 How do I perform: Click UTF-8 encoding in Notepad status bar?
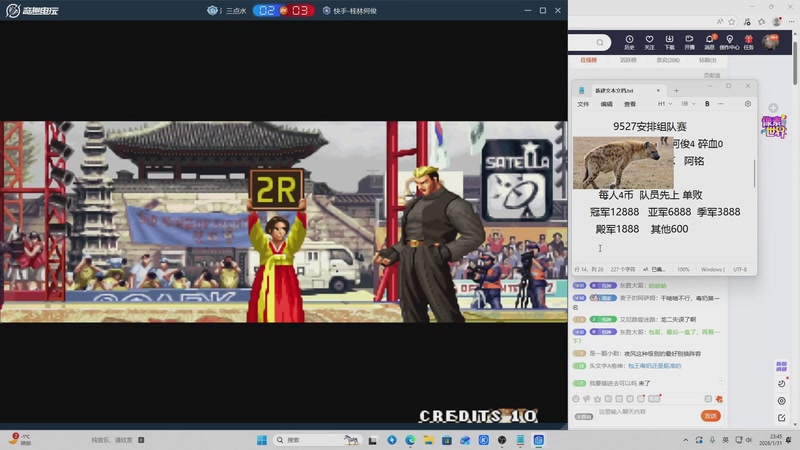(x=740, y=269)
